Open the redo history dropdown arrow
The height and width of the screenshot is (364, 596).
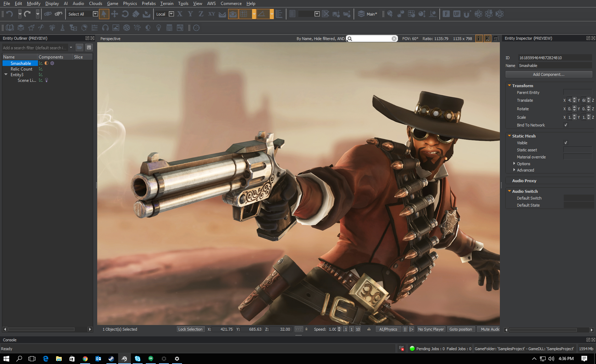click(38, 14)
